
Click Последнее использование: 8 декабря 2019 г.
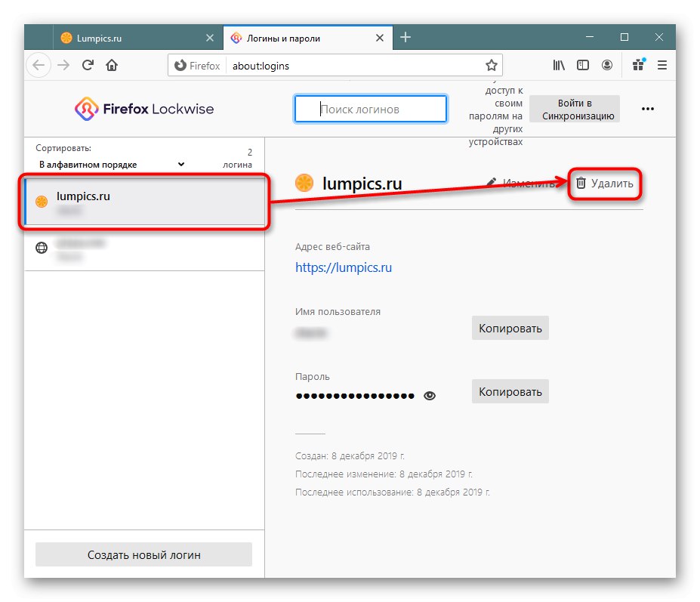pos(392,492)
